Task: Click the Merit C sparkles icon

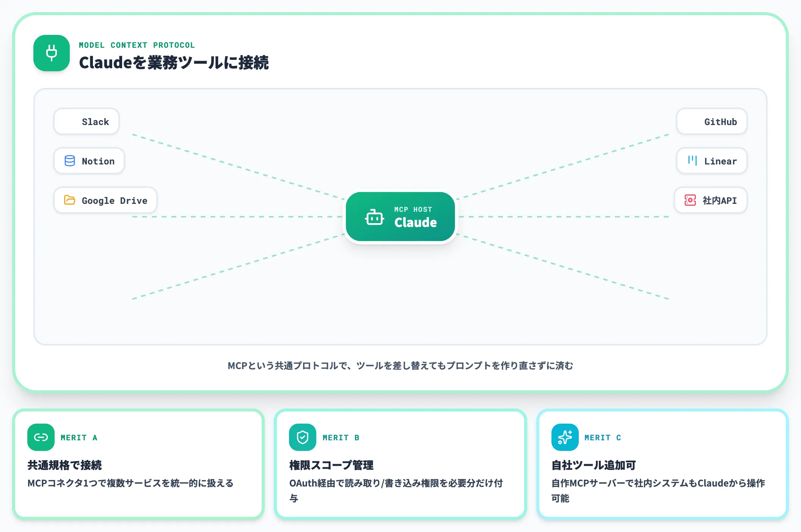Action: pos(565,437)
